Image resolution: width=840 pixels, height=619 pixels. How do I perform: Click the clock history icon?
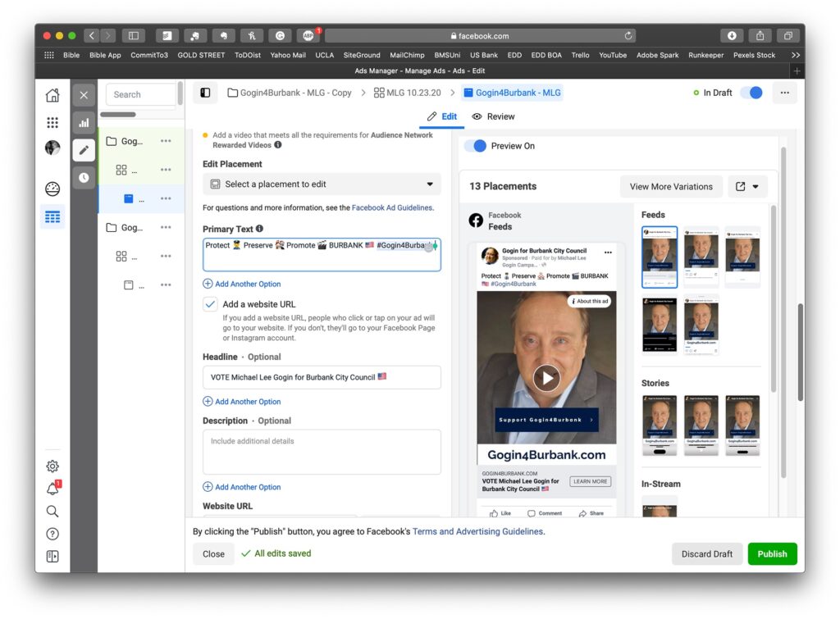point(83,177)
